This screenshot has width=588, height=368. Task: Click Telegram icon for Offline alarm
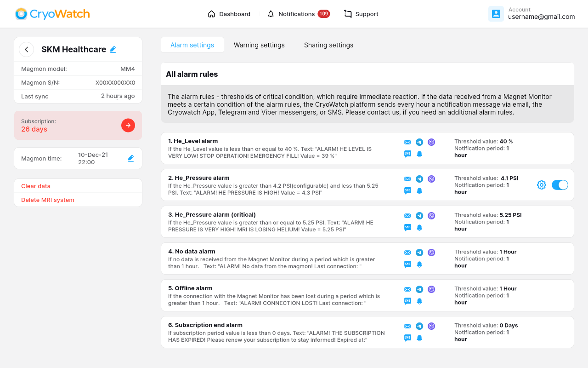pyautogui.click(x=419, y=289)
